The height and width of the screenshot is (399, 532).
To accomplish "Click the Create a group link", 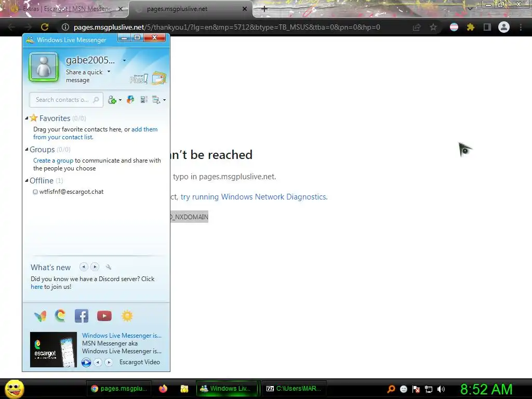I will click(x=54, y=161).
